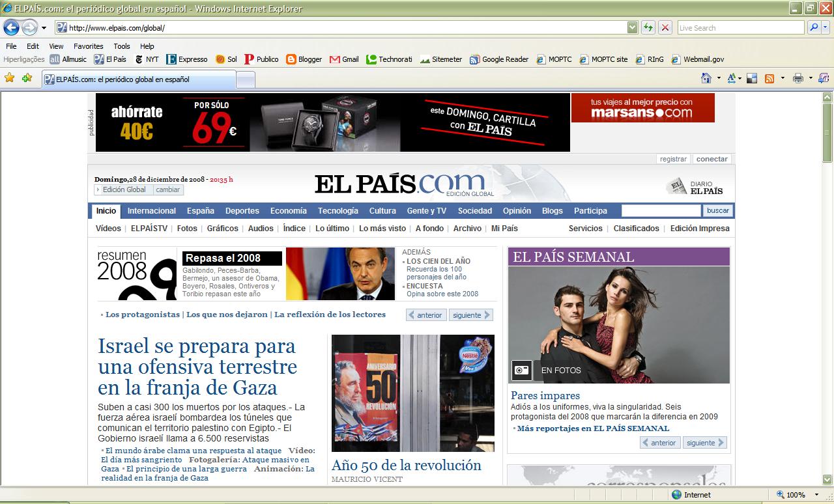Image resolution: width=834 pixels, height=504 pixels.
Task: Open the Gmail bookmark in links bar
Action: (x=345, y=59)
